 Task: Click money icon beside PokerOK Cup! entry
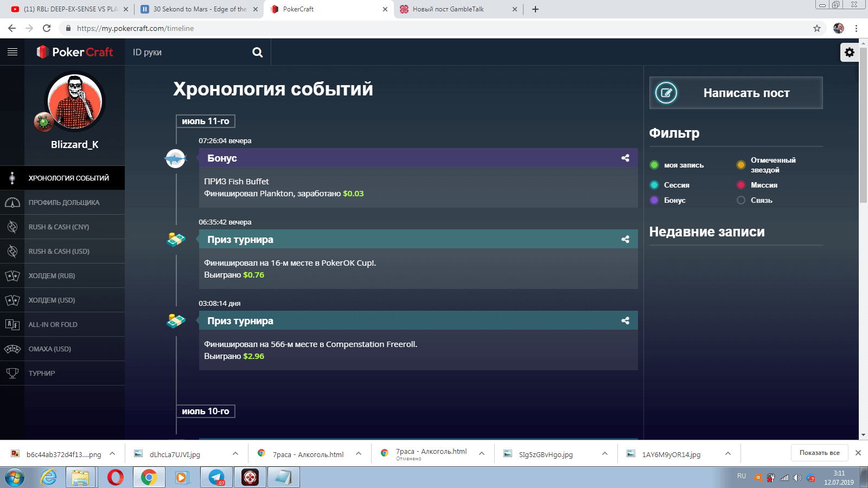[x=176, y=239]
